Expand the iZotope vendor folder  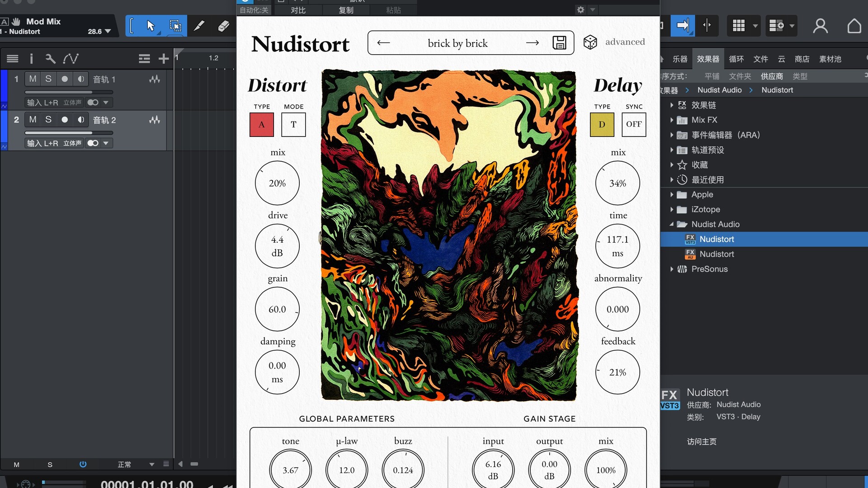click(x=672, y=210)
